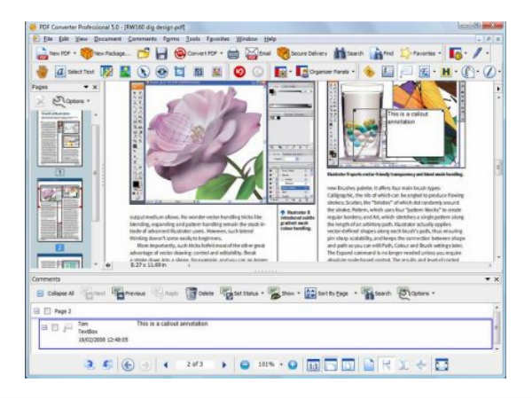Open Options in the Comments toolbar

[413, 293]
